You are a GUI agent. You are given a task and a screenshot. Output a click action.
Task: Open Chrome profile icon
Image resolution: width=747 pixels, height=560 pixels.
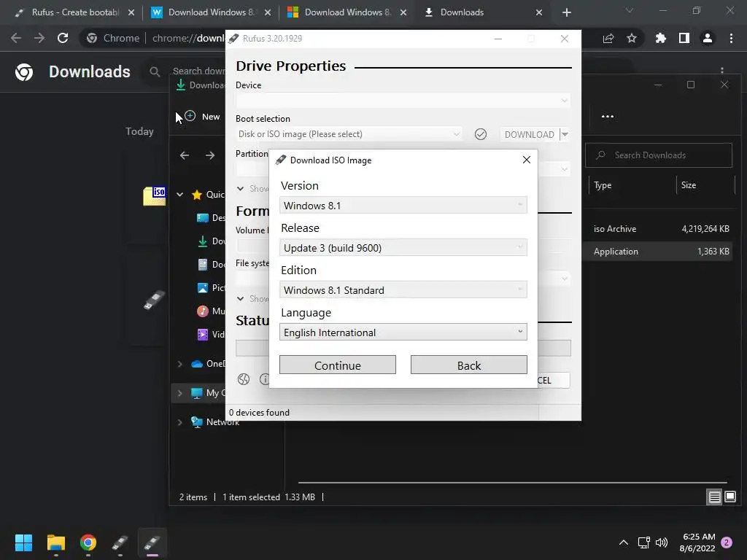coord(708,38)
